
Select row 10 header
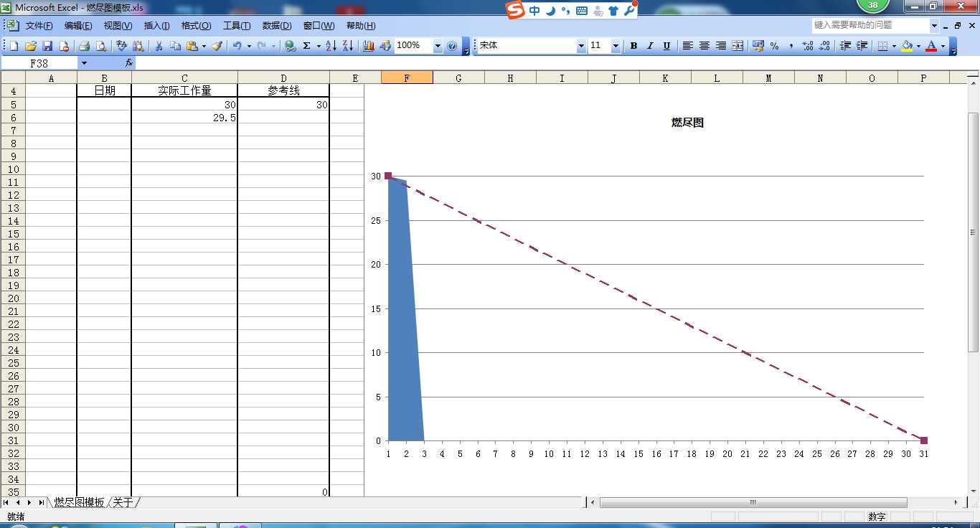(x=13, y=169)
